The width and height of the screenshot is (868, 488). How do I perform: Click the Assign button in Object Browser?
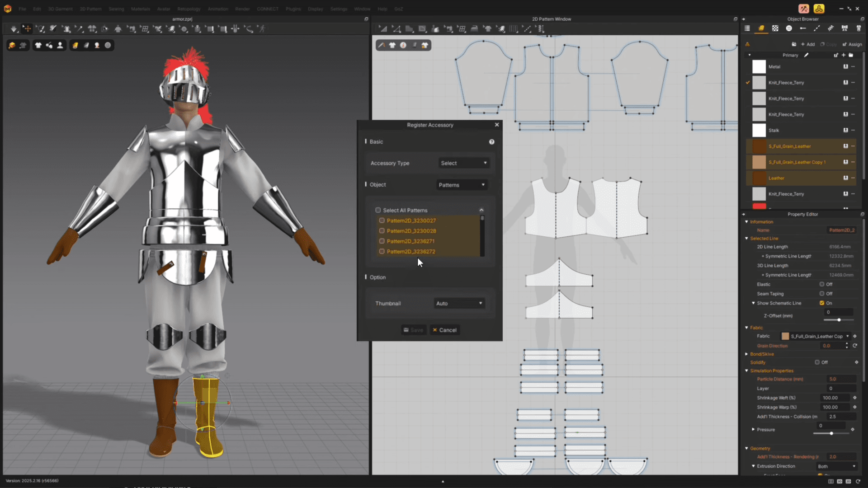tap(852, 44)
